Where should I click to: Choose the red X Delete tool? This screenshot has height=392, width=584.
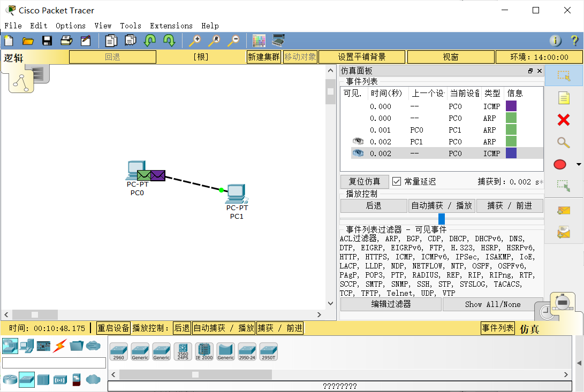564,120
